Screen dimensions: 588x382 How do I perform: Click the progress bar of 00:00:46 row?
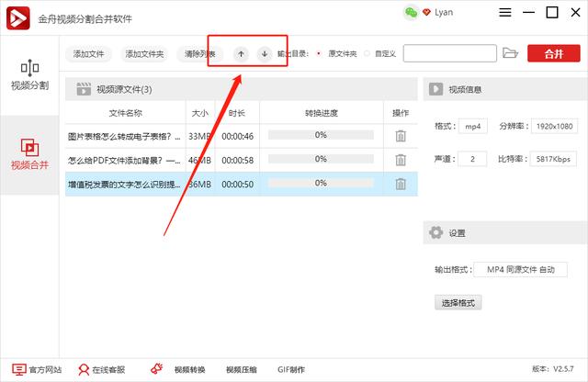coord(321,135)
